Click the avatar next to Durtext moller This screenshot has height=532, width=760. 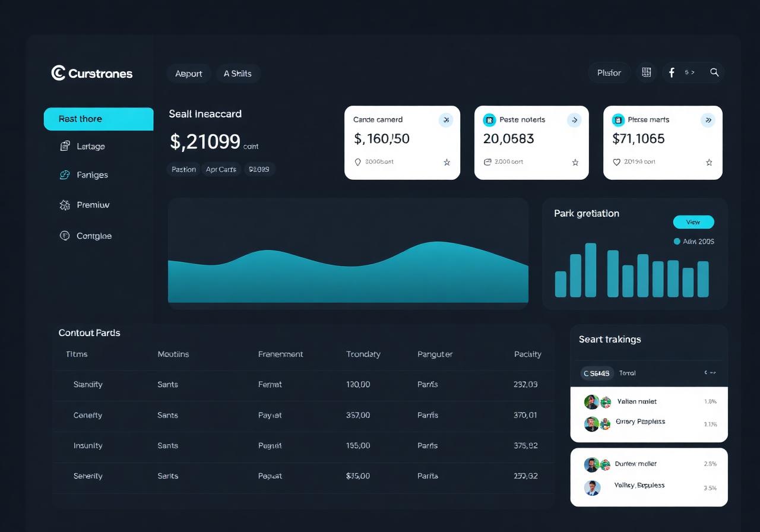pyautogui.click(x=591, y=465)
